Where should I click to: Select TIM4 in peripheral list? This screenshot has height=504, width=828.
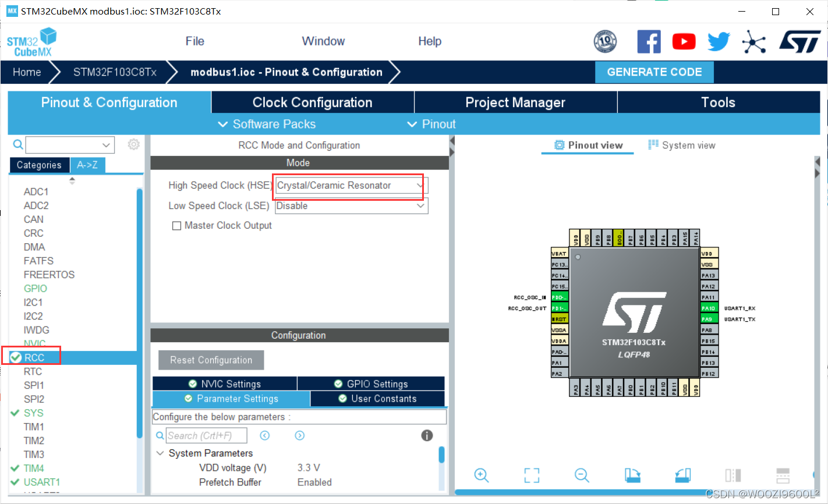[x=34, y=468]
